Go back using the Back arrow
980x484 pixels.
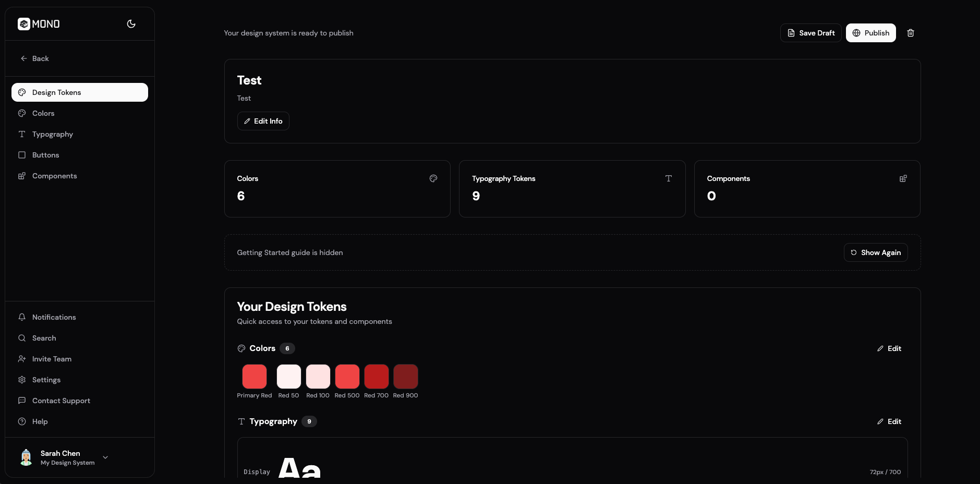[34, 58]
